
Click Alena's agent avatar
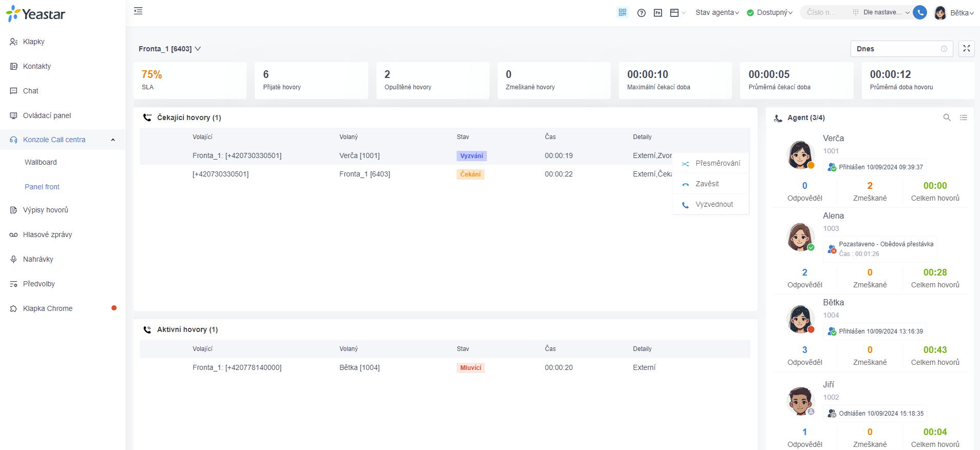click(x=800, y=237)
